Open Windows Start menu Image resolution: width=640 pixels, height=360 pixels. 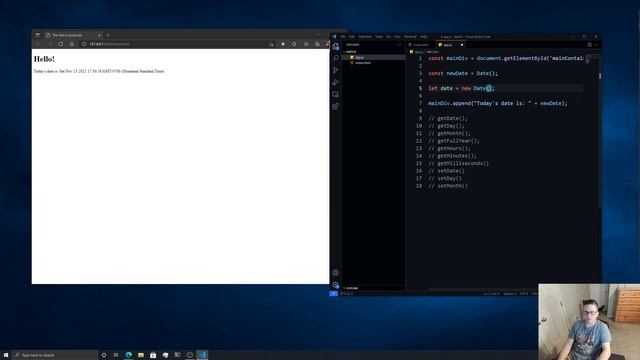pos(6,355)
